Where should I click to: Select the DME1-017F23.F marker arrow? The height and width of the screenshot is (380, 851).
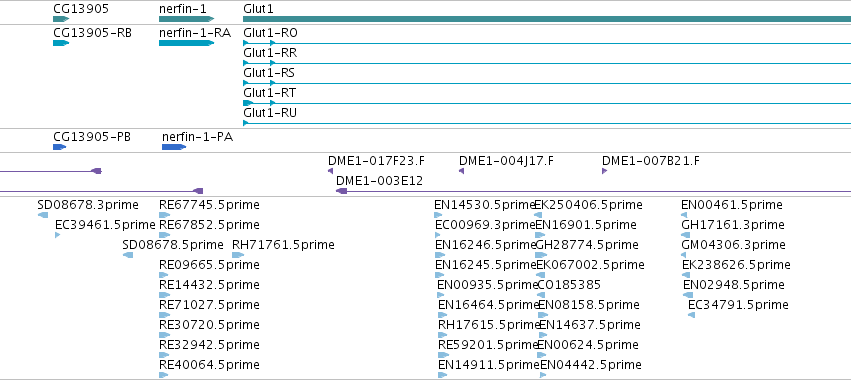click(x=330, y=171)
